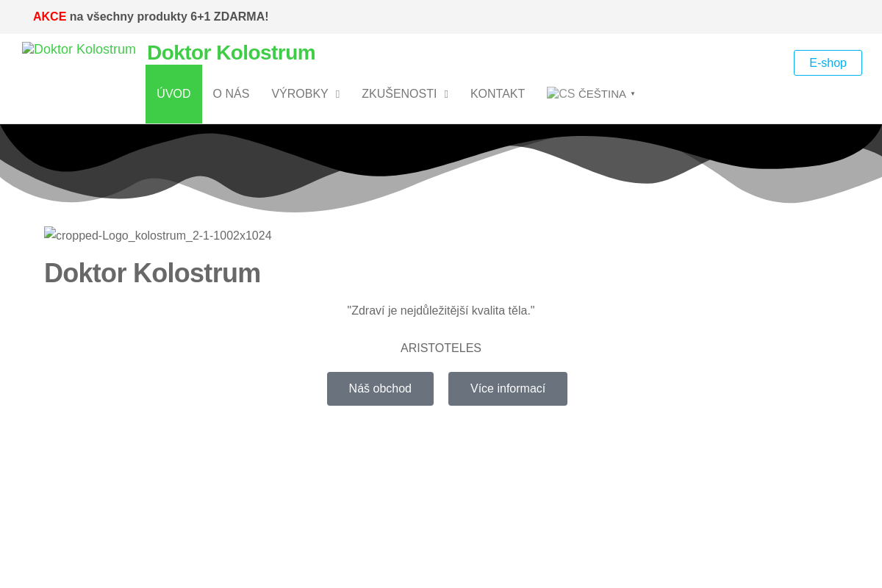This screenshot has width=882, height=588.
Task: Click the Náš obchod button
Action: 380,389
